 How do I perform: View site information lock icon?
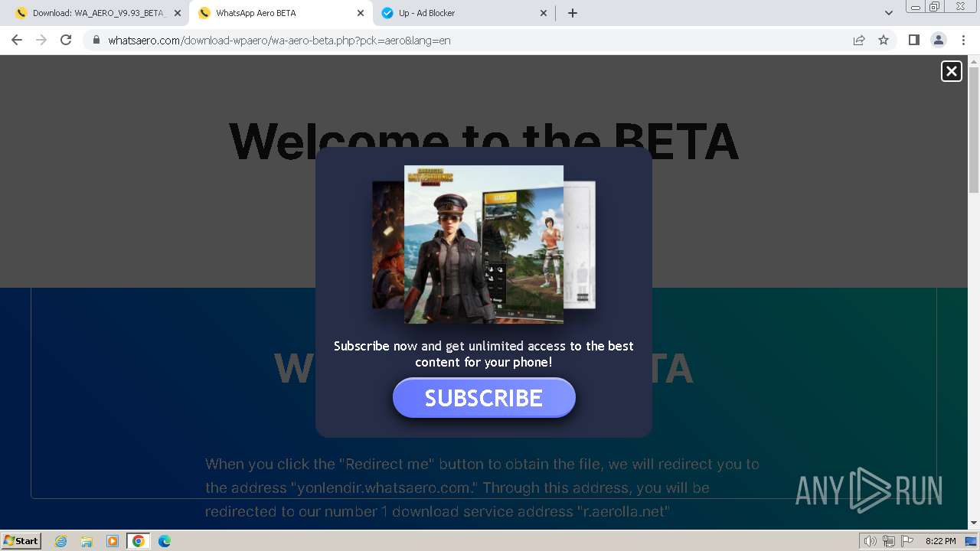click(x=96, y=40)
